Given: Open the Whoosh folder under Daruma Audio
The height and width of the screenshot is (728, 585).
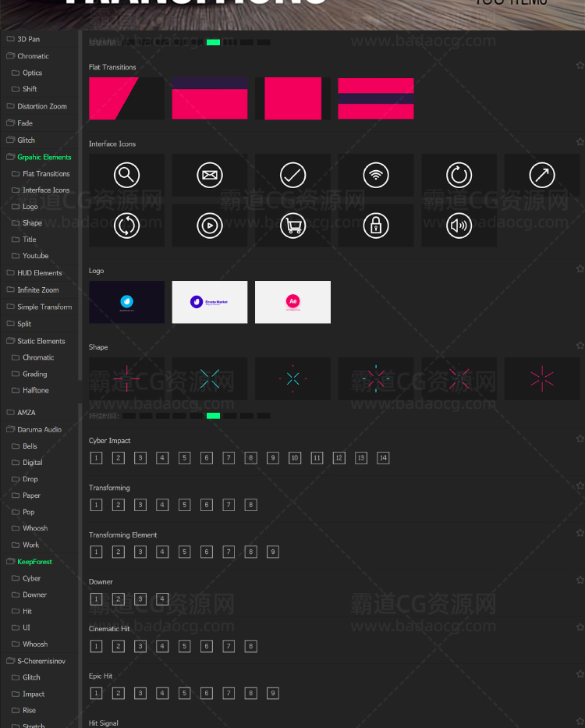Looking at the screenshot, I should tap(35, 528).
